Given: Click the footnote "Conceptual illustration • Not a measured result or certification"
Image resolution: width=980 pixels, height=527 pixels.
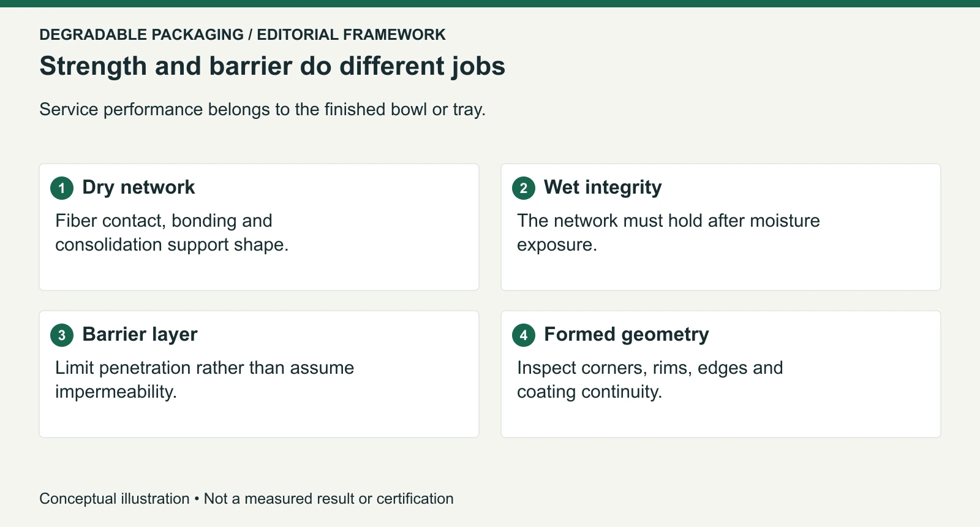Looking at the screenshot, I should point(247,499).
